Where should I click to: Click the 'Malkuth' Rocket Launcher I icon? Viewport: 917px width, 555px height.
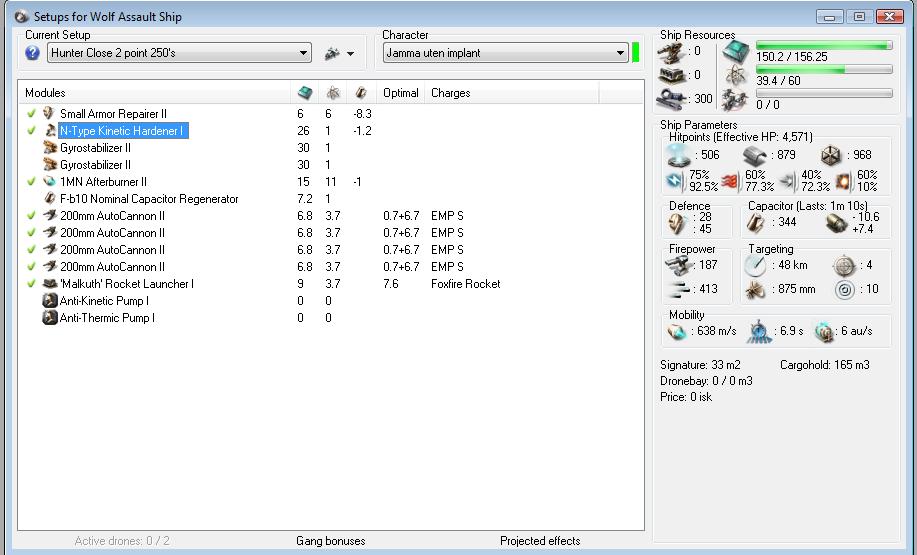click(x=50, y=284)
